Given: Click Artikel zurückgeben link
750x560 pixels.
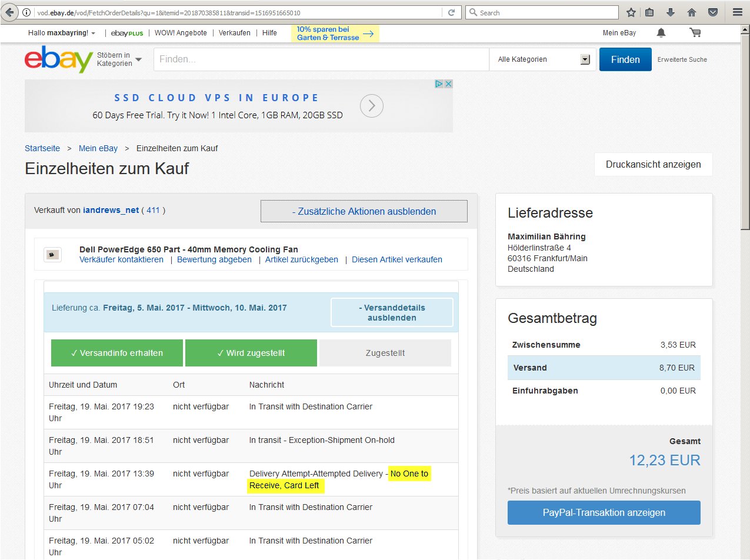Looking at the screenshot, I should 302,259.
